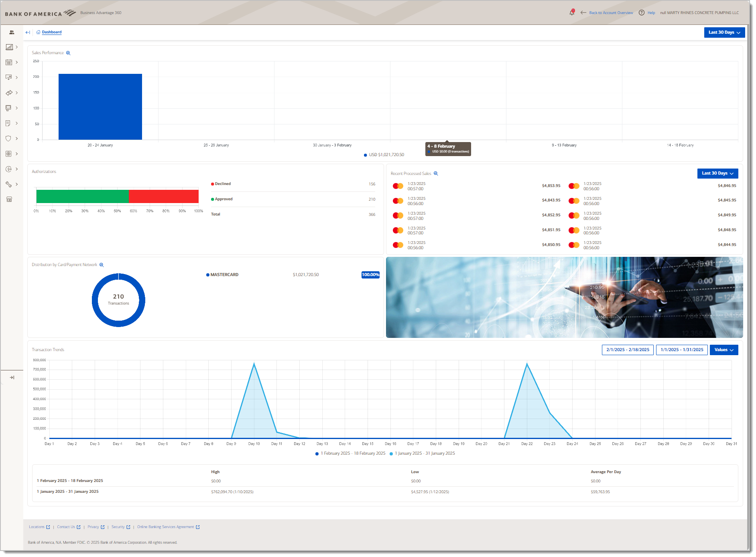756x557 pixels.
Task: Select the Dashboard breadcrumb tab
Action: [x=52, y=32]
